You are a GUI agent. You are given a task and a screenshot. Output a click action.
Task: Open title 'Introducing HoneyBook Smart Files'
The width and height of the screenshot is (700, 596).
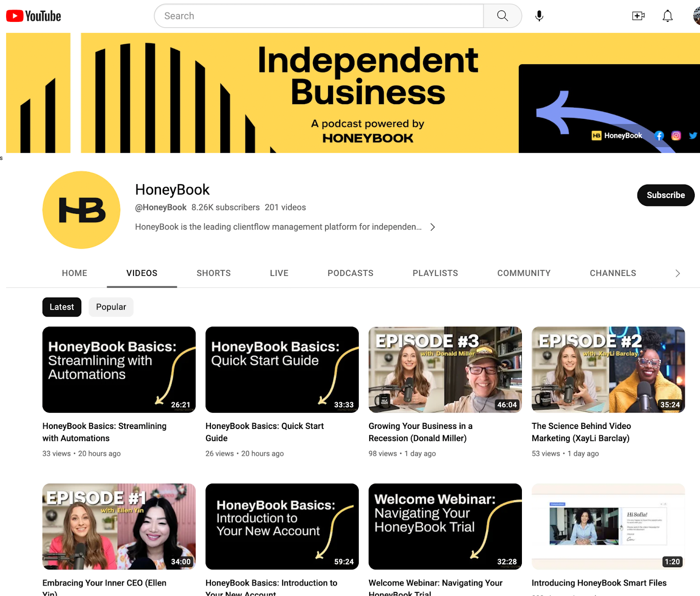(x=599, y=583)
